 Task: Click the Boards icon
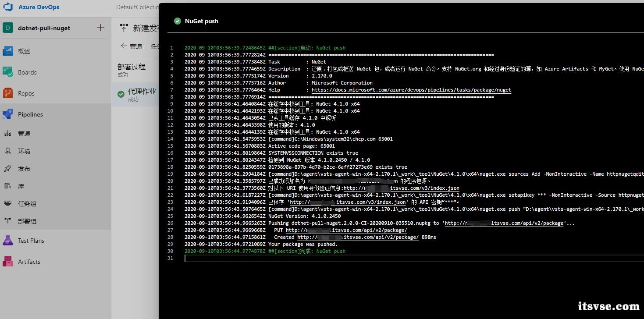click(8, 72)
